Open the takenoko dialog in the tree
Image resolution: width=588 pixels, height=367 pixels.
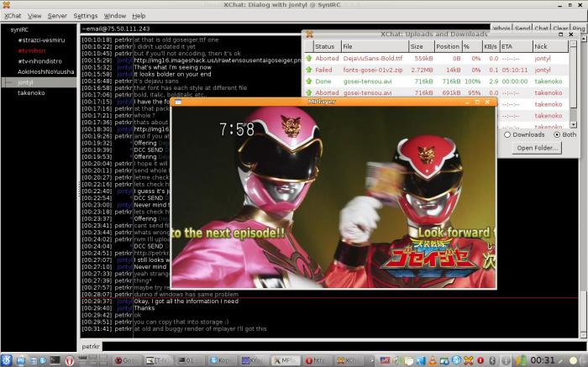pos(31,92)
